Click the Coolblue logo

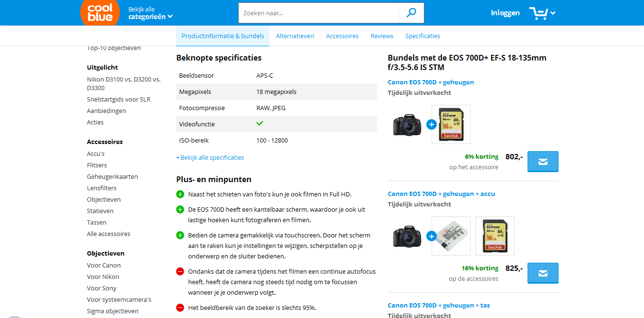pyautogui.click(x=100, y=12)
